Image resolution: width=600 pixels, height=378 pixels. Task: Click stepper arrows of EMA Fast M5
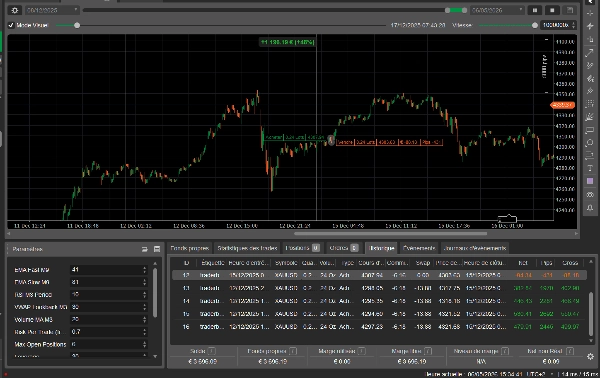[144, 270]
